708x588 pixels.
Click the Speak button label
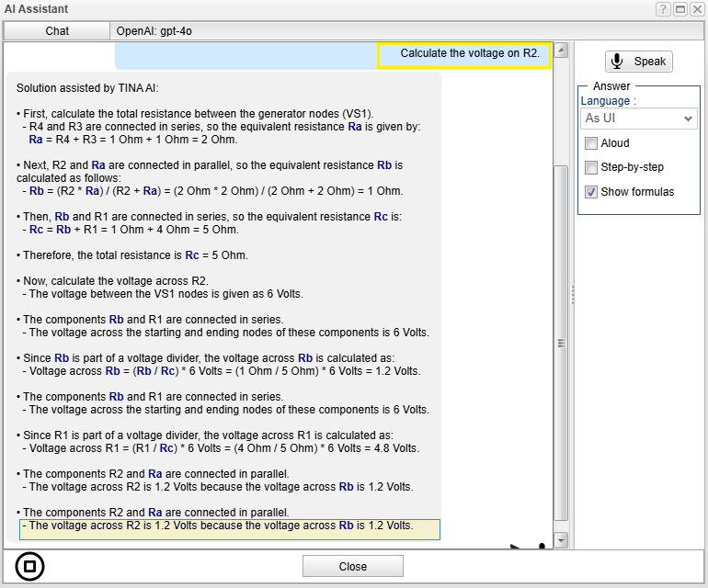click(x=650, y=62)
